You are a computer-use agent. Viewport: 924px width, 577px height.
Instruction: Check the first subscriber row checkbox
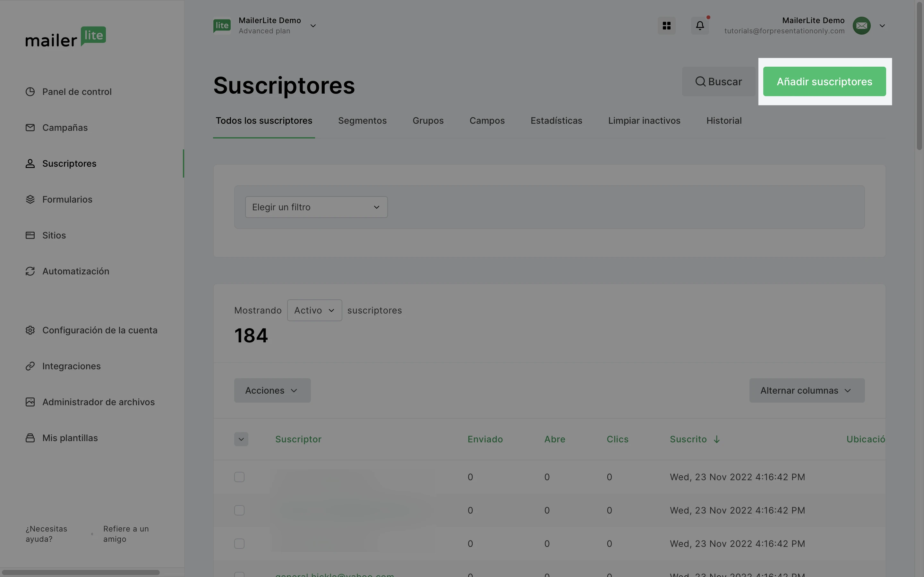point(239,477)
